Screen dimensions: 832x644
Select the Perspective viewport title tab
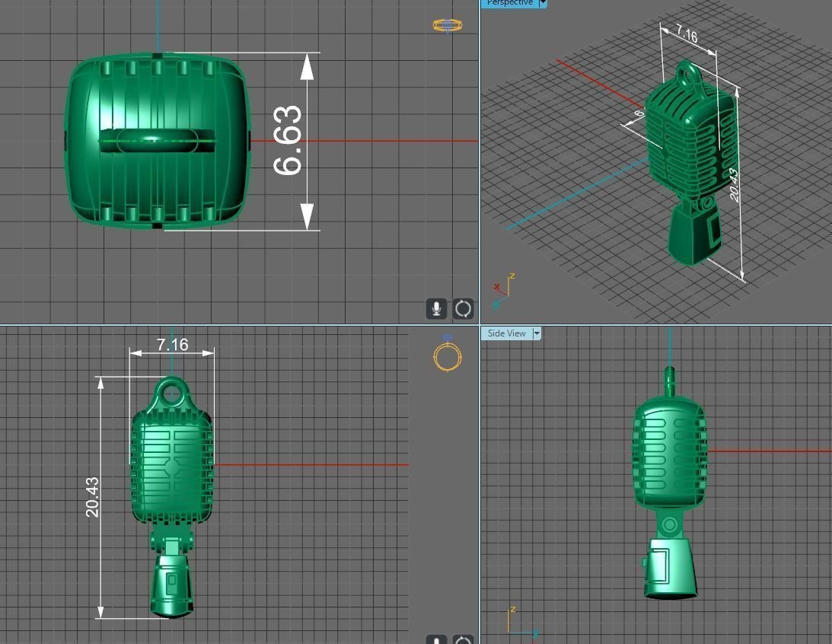[x=509, y=3]
